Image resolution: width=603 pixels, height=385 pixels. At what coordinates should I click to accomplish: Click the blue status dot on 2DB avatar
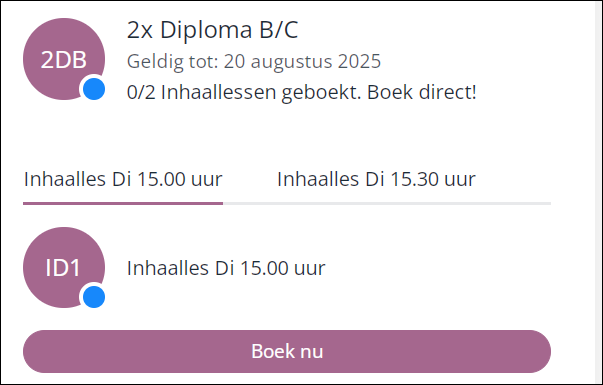[x=94, y=89]
